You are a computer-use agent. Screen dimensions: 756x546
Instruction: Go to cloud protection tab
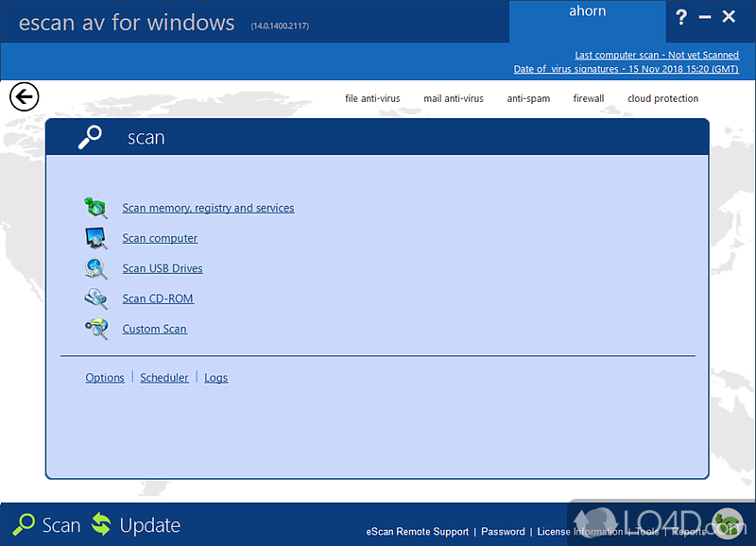[x=663, y=98]
